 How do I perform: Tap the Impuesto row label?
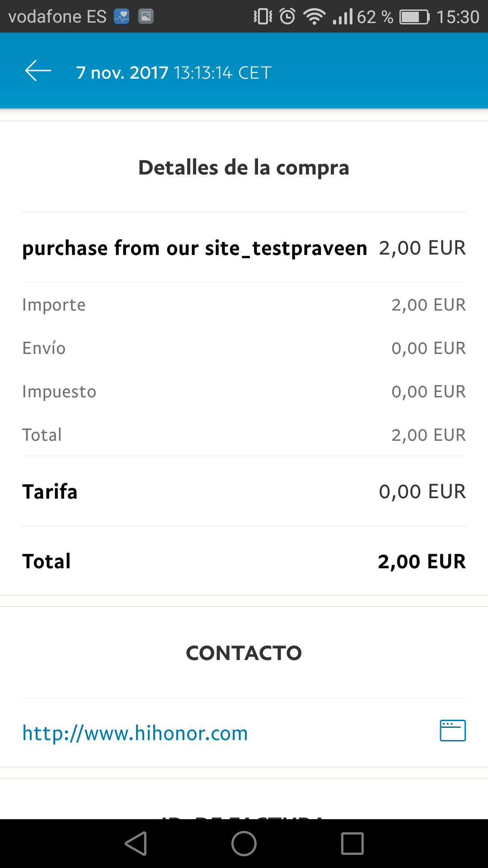pyautogui.click(x=59, y=392)
